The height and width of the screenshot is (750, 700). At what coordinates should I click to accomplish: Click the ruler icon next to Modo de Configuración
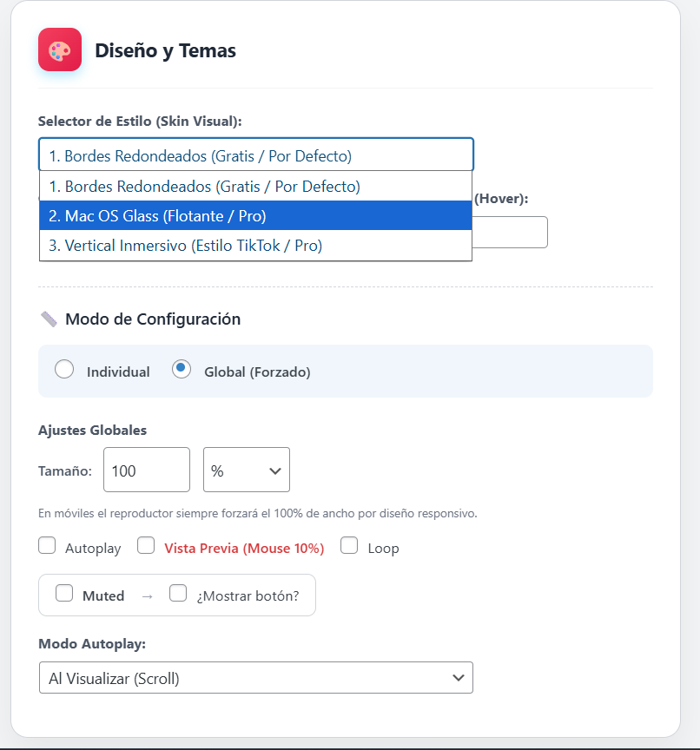[x=49, y=319]
